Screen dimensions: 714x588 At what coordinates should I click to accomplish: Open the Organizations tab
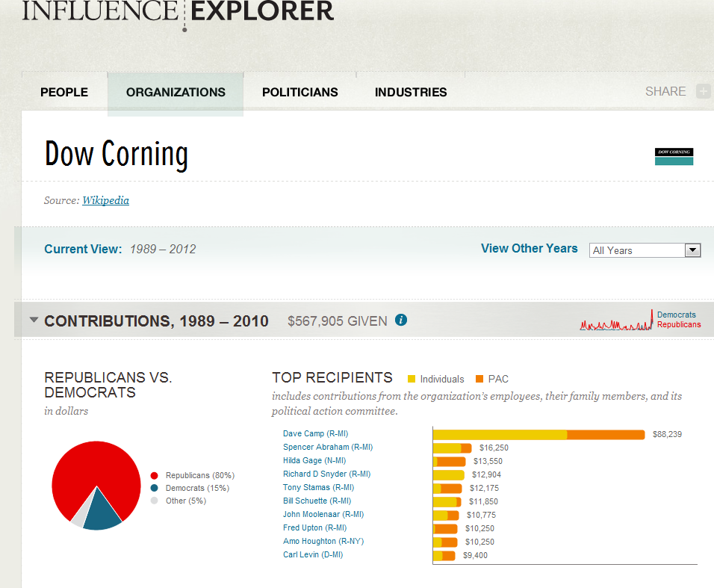176,93
